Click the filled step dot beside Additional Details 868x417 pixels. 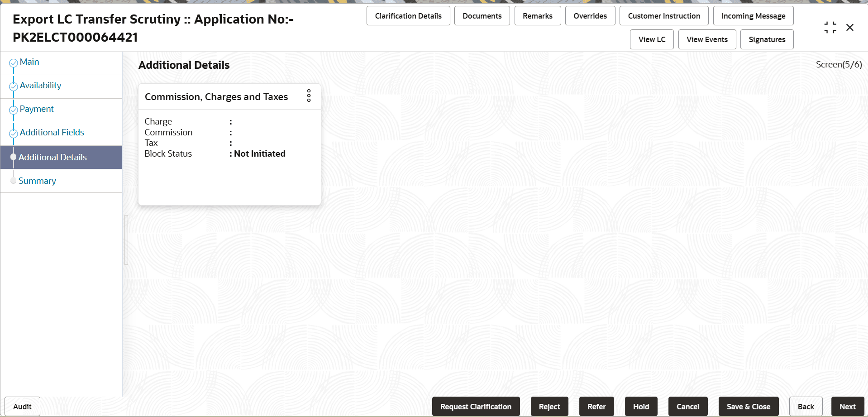13,157
